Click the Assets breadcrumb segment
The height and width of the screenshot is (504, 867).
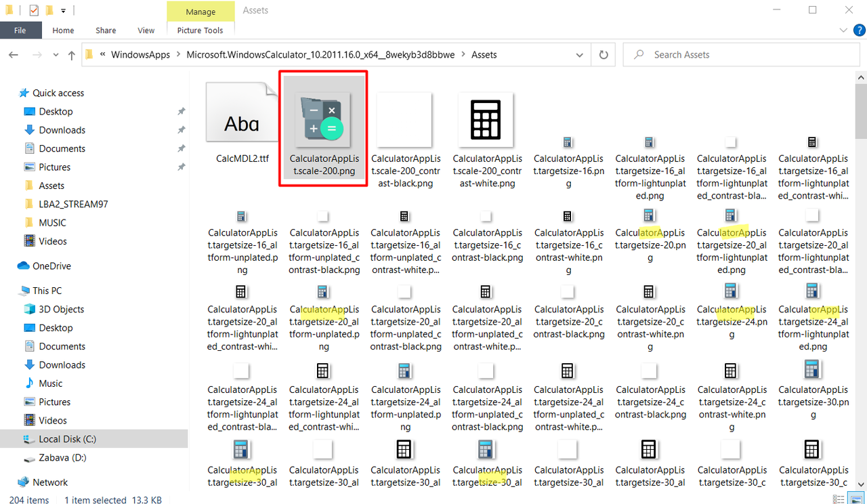pos(484,55)
